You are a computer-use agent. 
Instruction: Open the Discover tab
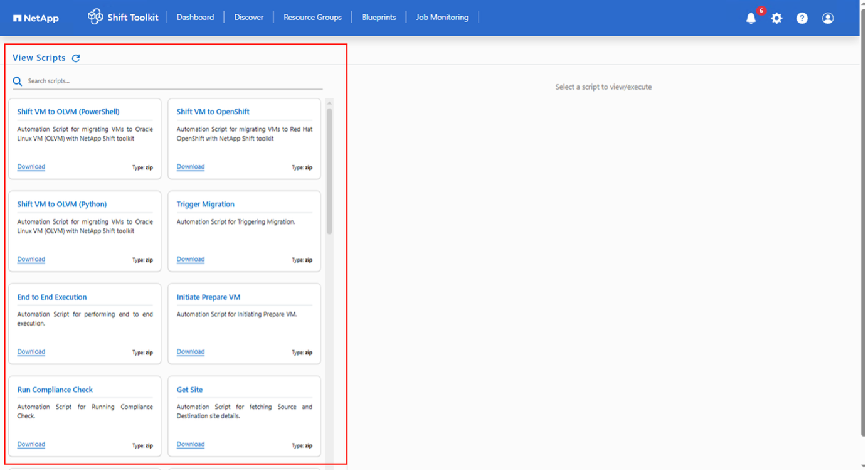coord(250,18)
